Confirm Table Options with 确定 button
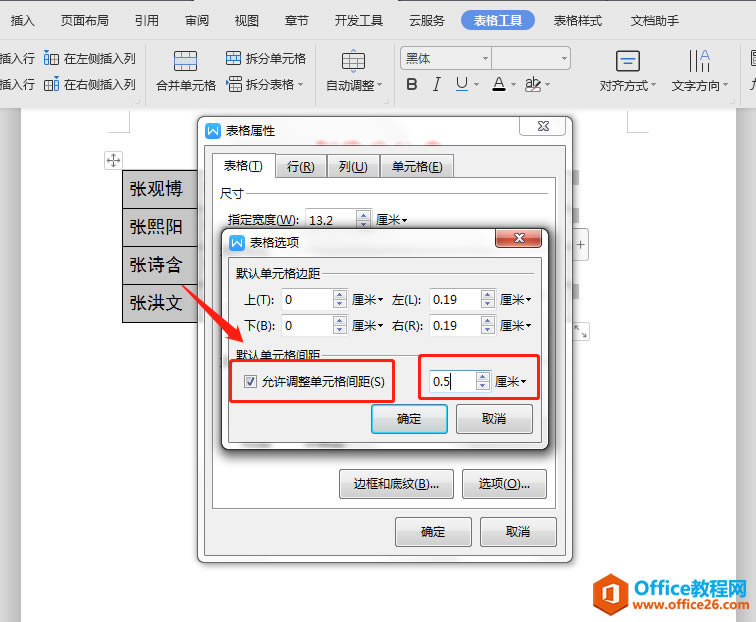 click(409, 419)
